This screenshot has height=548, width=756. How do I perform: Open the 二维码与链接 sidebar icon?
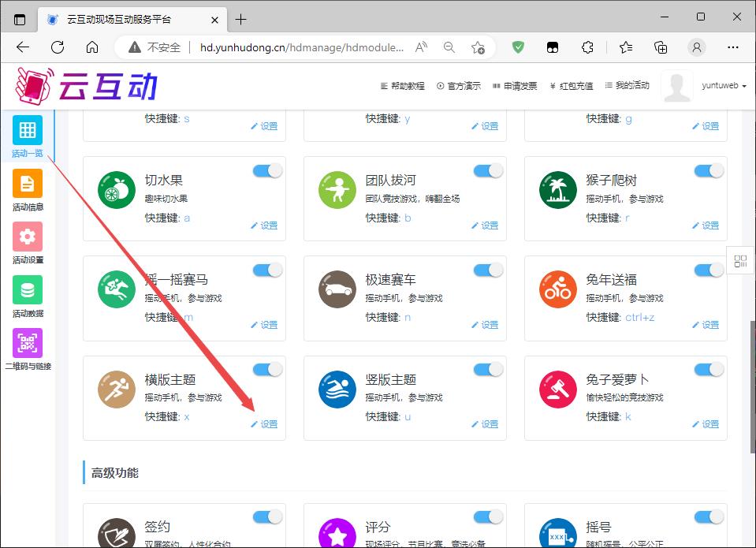point(28,344)
